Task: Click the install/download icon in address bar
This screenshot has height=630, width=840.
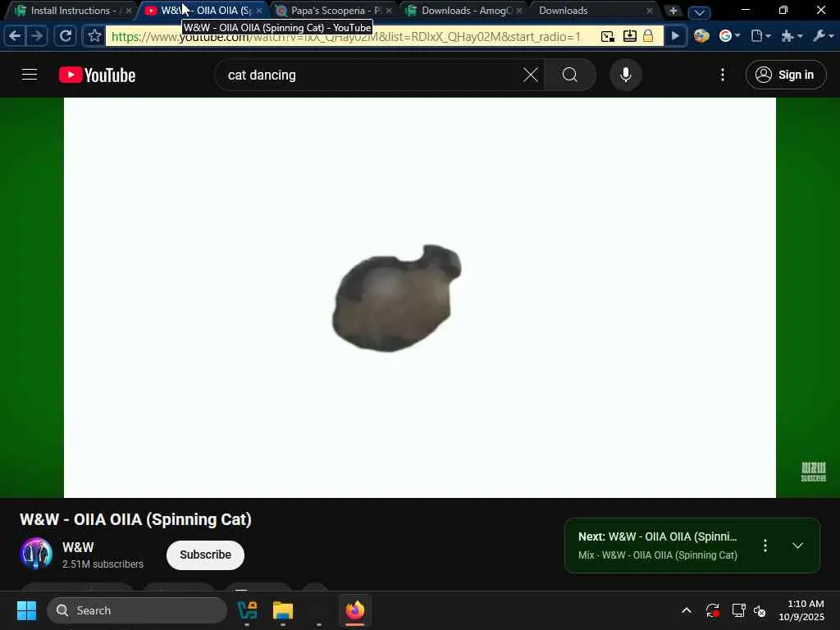Action: tap(629, 36)
